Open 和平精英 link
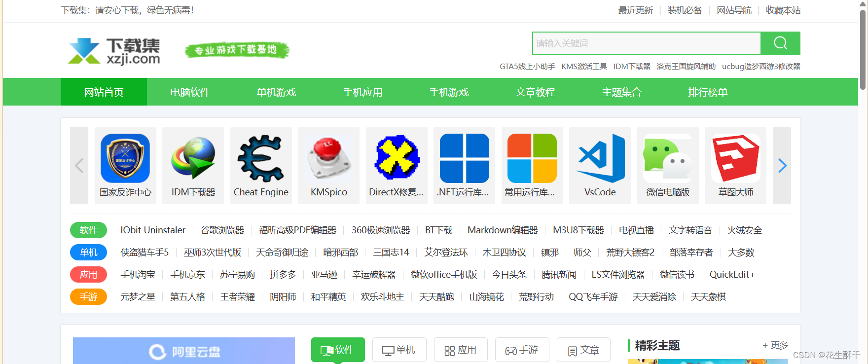This screenshot has width=868, height=364. click(x=328, y=296)
